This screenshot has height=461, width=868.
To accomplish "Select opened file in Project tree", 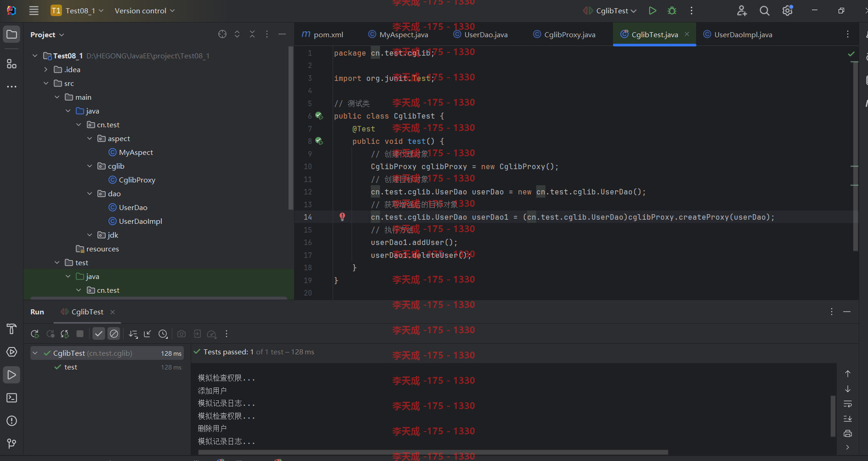I will [x=222, y=34].
